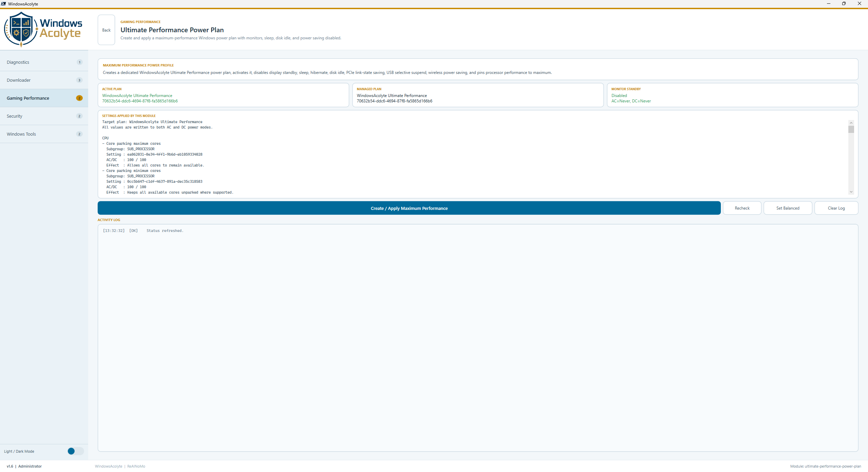Go to the Security section

[44, 116]
